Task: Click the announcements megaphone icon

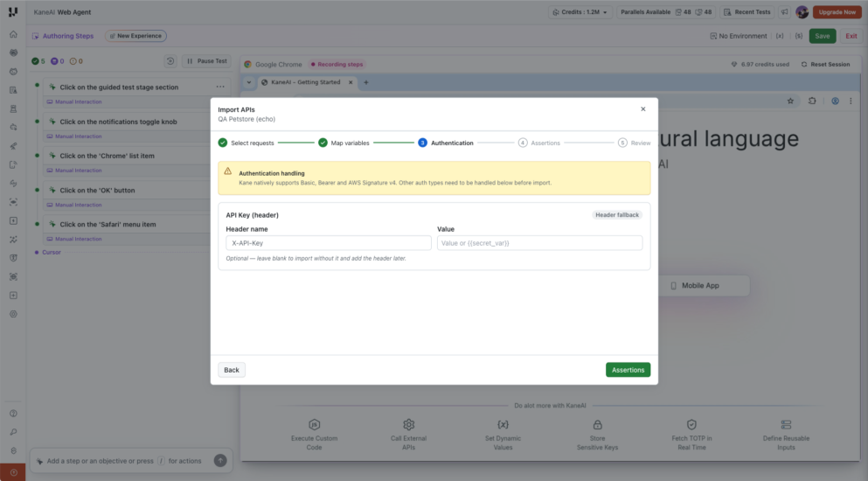Action: click(784, 11)
